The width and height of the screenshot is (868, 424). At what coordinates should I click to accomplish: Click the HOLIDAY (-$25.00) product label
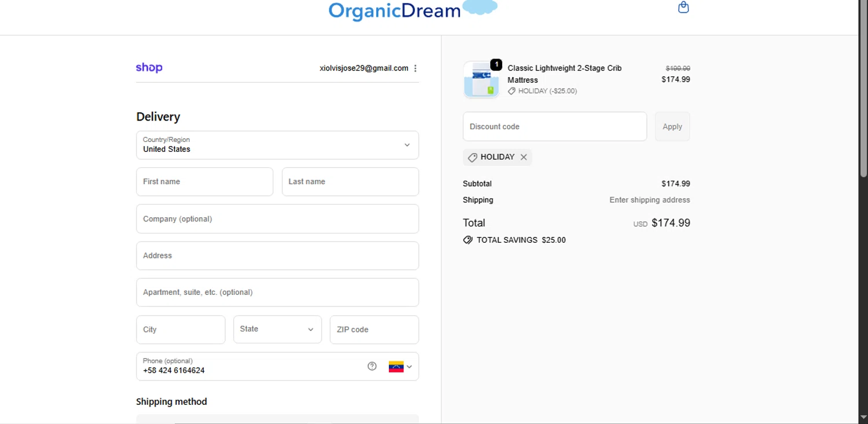547,91
